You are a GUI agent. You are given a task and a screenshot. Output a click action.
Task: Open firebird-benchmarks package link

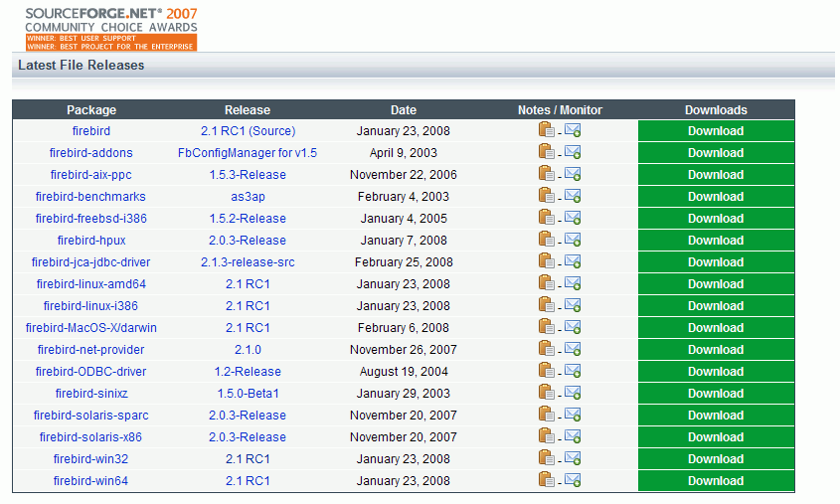click(x=90, y=197)
